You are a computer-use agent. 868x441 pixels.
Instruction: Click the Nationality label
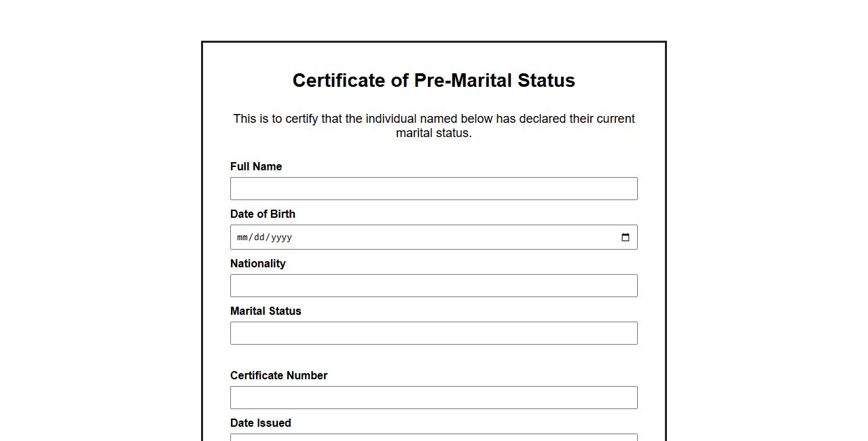click(x=257, y=263)
